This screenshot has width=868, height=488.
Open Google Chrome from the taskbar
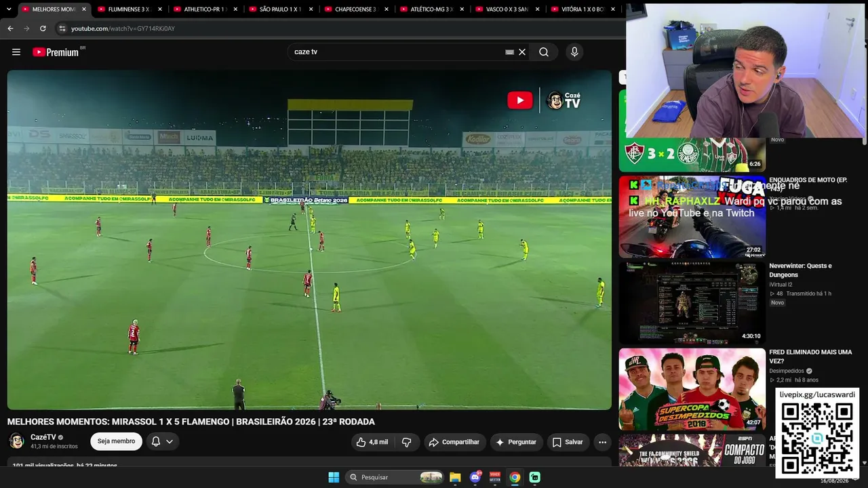[515, 477]
